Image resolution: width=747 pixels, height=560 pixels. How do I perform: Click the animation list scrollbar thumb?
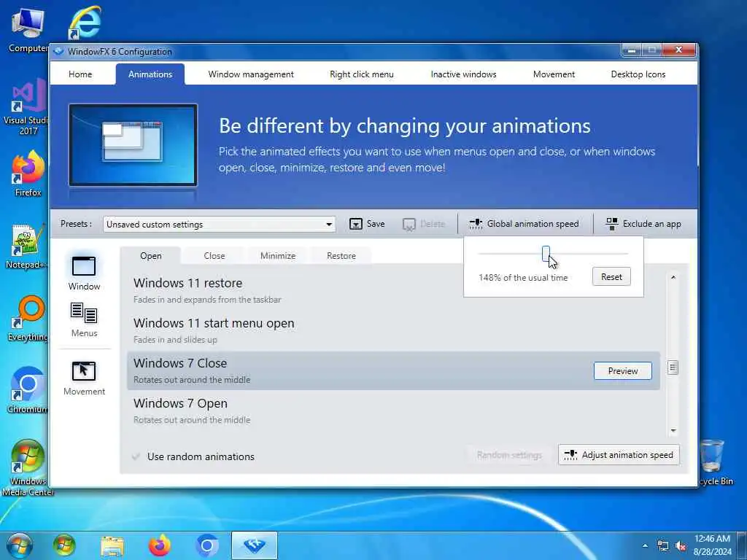(x=673, y=367)
